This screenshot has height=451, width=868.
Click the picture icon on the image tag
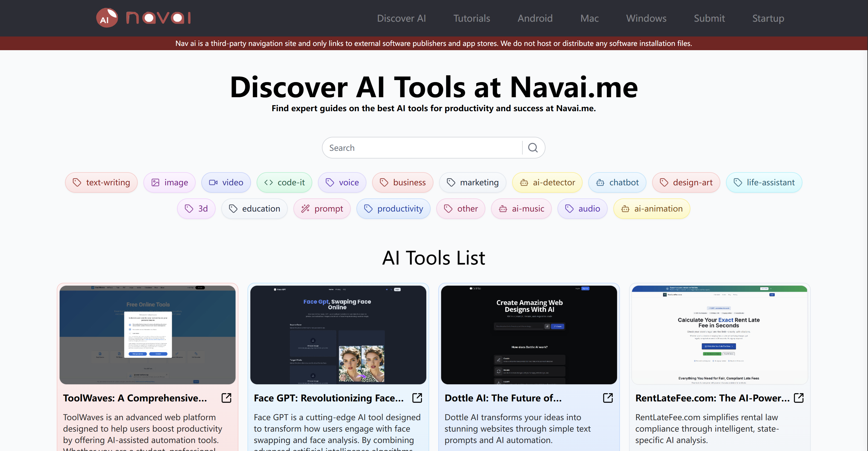point(156,182)
